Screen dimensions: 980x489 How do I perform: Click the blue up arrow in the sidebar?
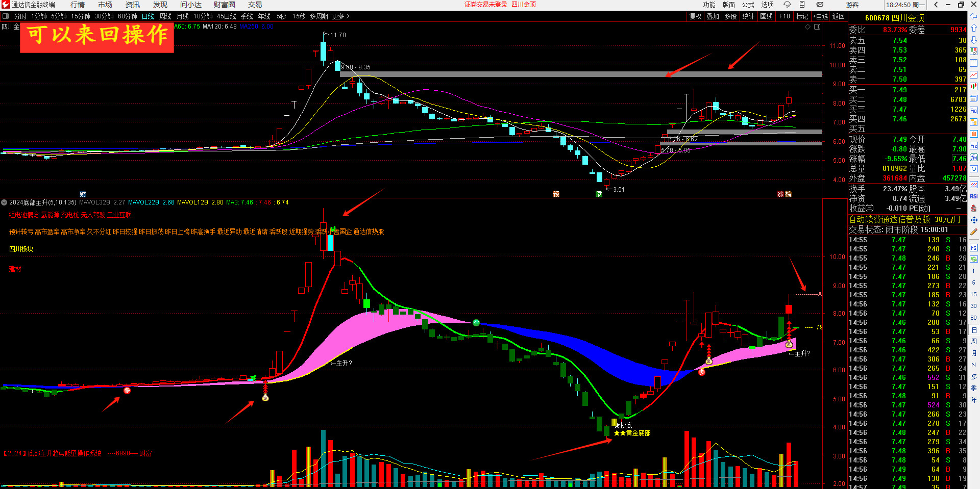[974, 28]
